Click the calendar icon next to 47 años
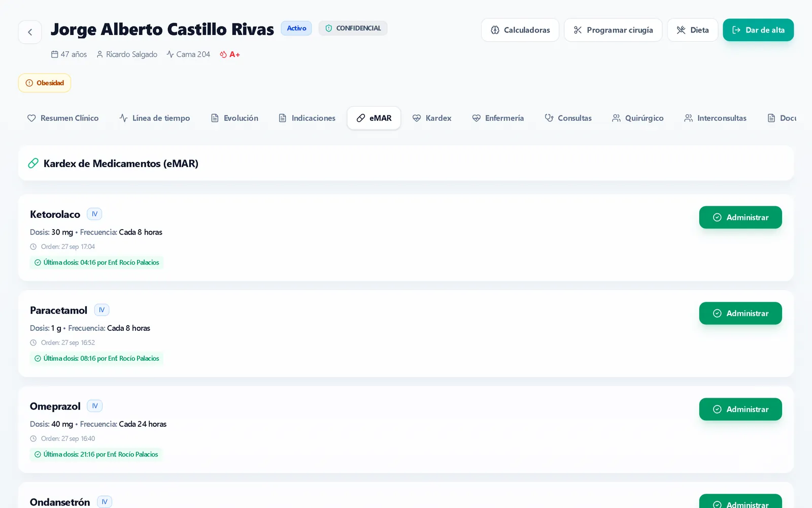 pos(55,54)
